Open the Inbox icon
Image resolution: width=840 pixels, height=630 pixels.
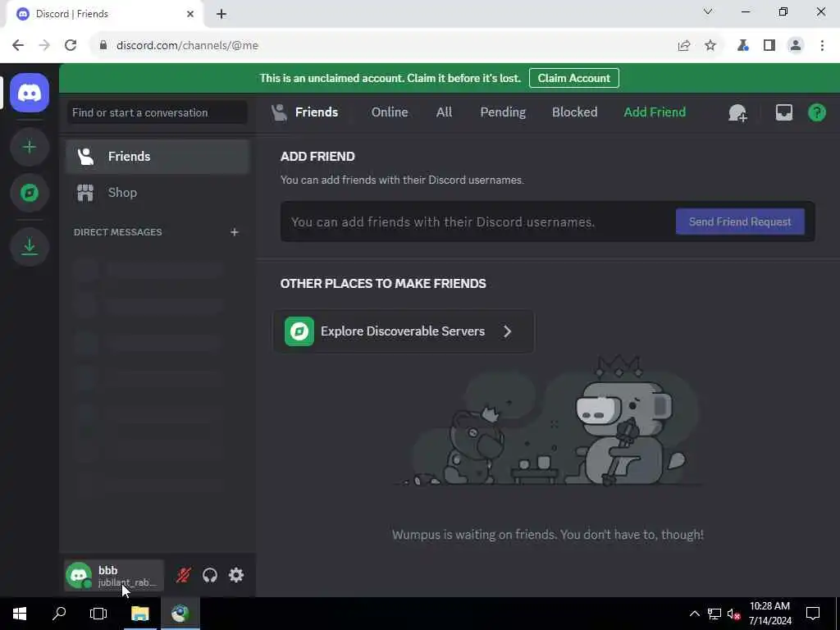783,112
